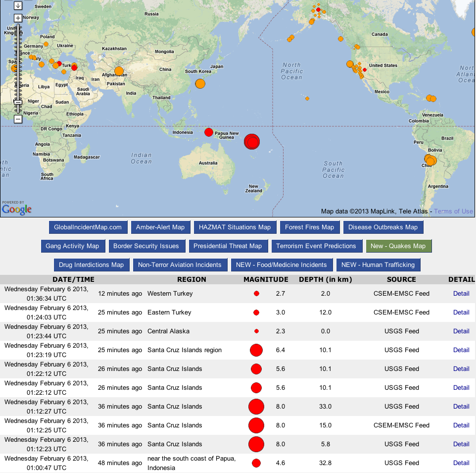
Task: Open the HAZMAT Situations Map
Action: pyautogui.click(x=235, y=227)
